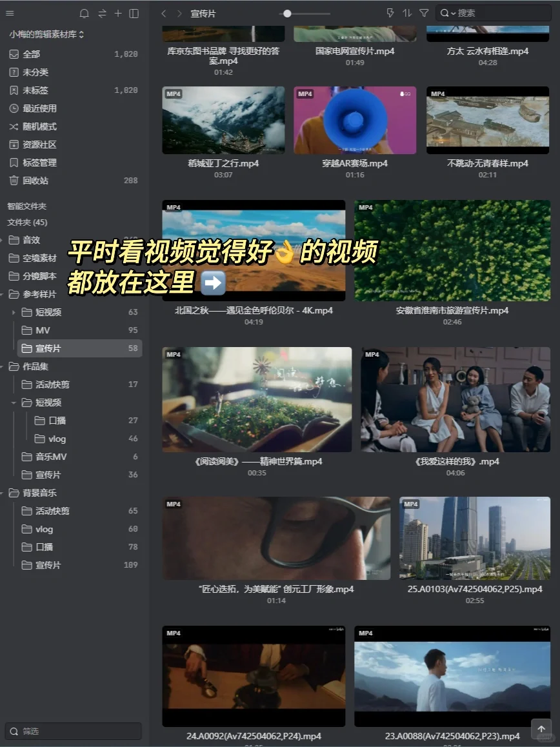Add new content via the plus icon
560x747 pixels.
[119, 13]
